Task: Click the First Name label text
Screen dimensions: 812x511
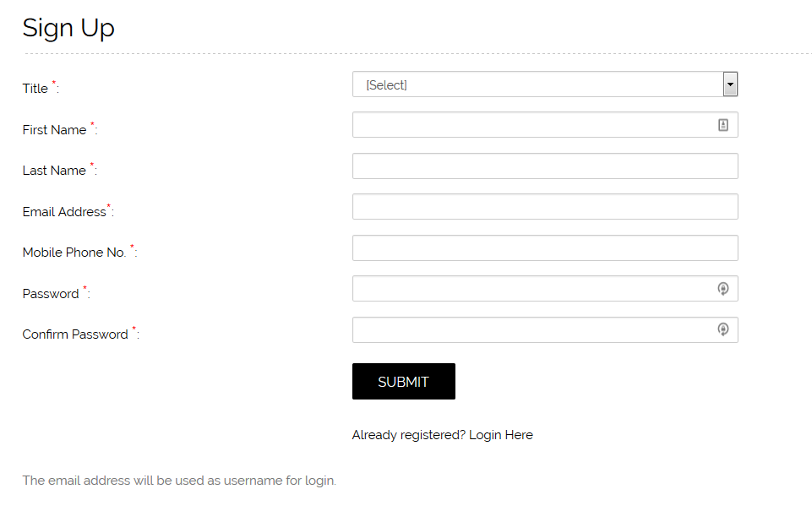Action: pos(54,130)
